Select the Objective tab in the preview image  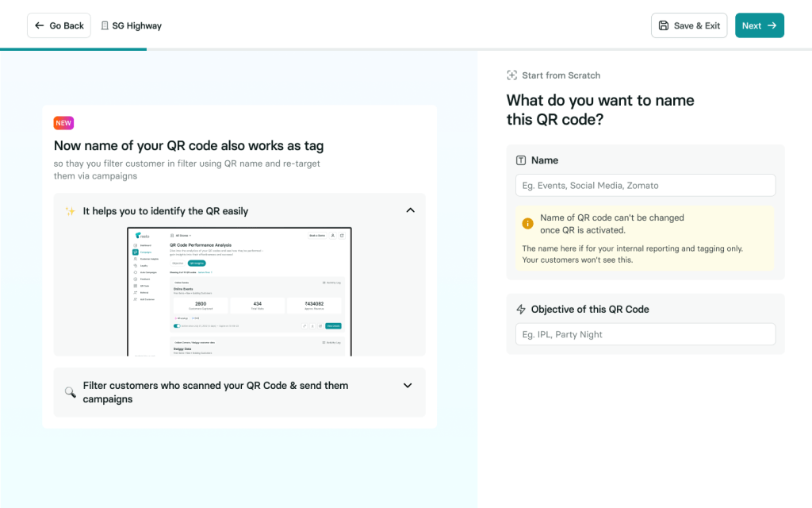tap(178, 263)
